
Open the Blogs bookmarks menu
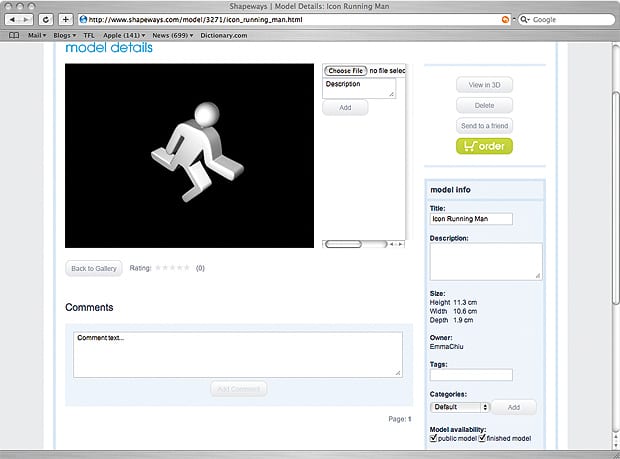tap(64, 35)
